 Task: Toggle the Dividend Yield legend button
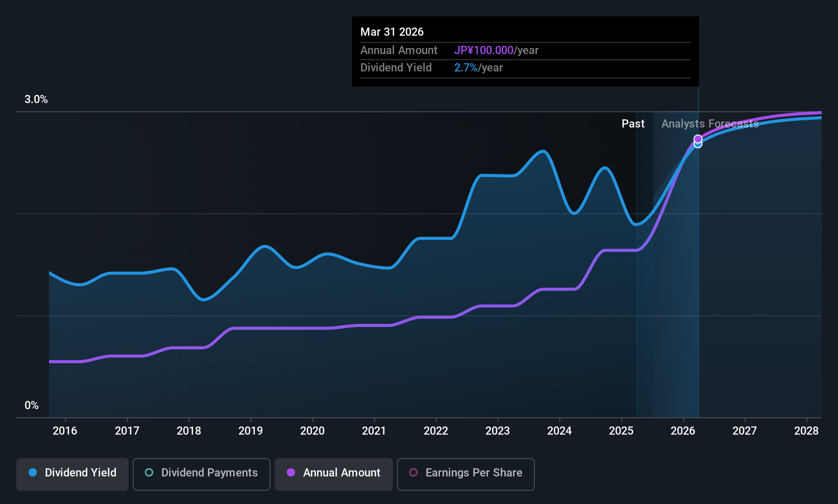(x=72, y=473)
